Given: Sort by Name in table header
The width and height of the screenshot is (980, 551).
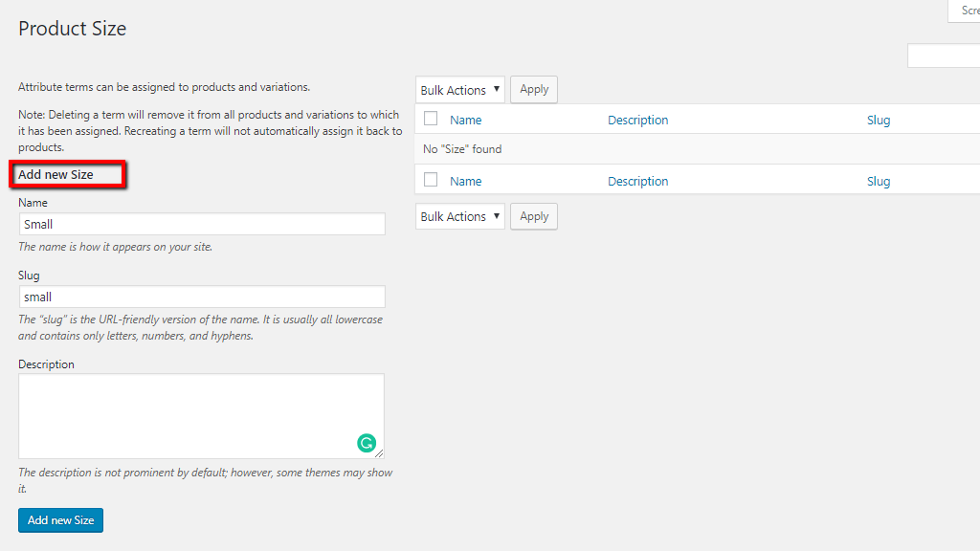Looking at the screenshot, I should 466,120.
